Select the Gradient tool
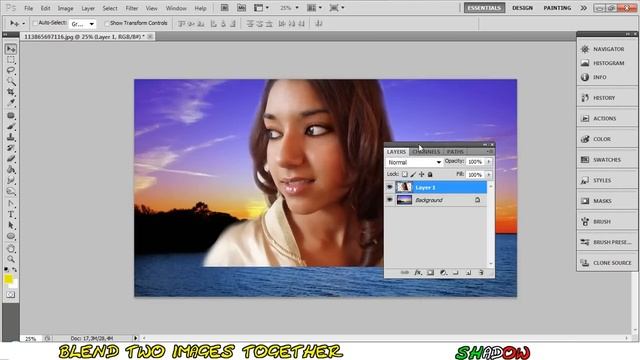This screenshot has height=360, width=640. pyautogui.click(x=11, y=169)
